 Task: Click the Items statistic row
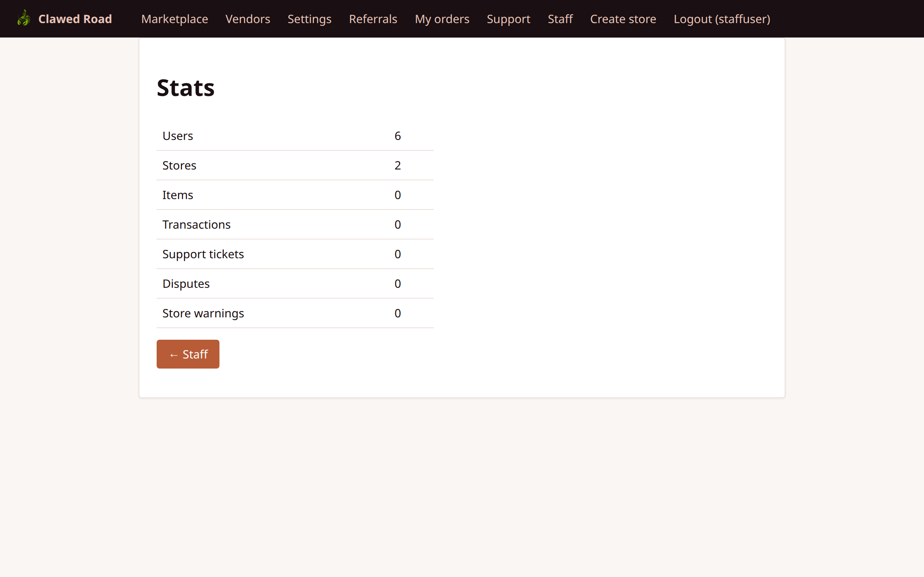[295, 195]
